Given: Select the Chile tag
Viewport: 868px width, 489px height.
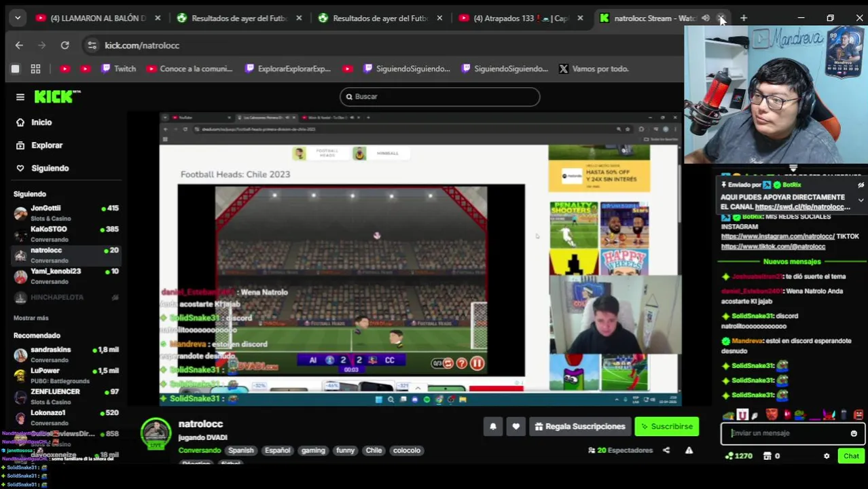Looking at the screenshot, I should point(374,450).
